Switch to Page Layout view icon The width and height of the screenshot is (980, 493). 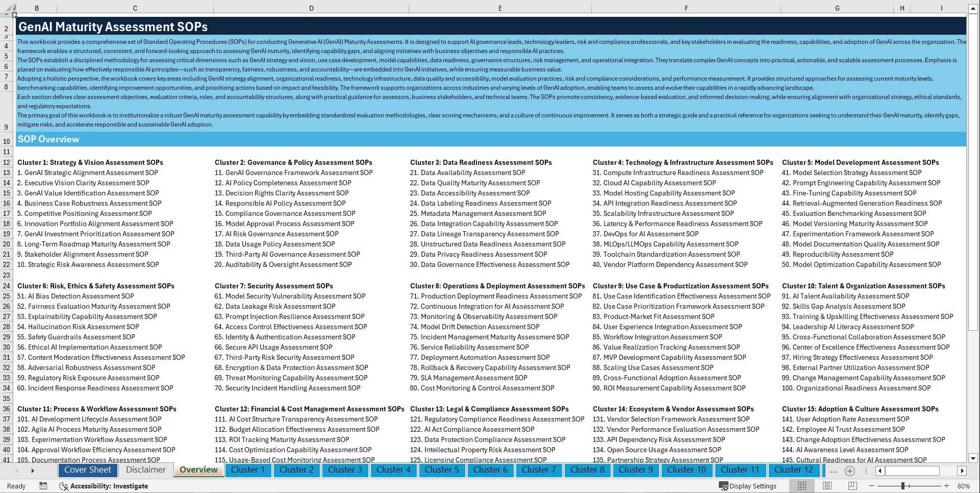[x=827, y=486]
